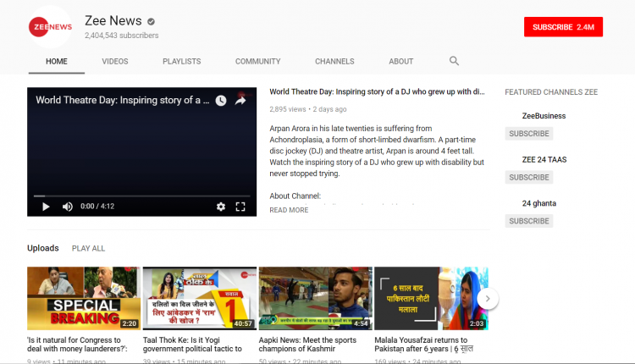Open the CHANNELS tab
The width and height of the screenshot is (635, 364).
334,62
